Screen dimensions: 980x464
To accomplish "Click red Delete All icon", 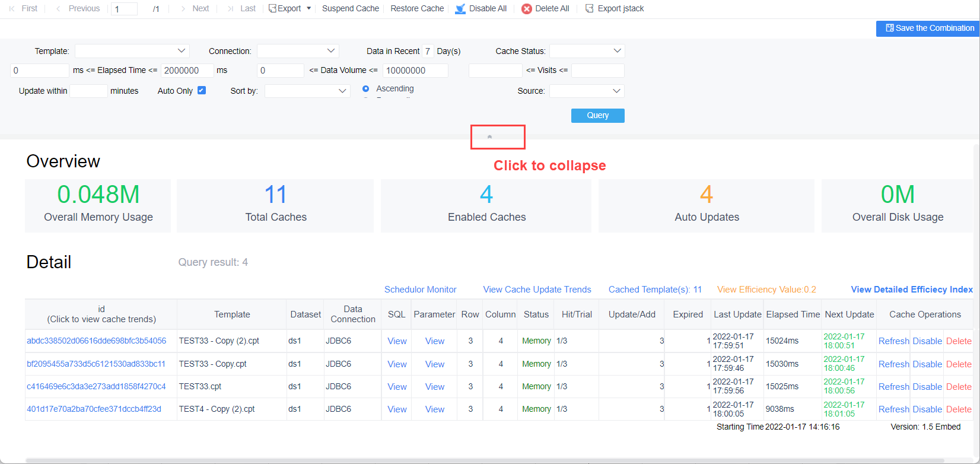I will (527, 9).
